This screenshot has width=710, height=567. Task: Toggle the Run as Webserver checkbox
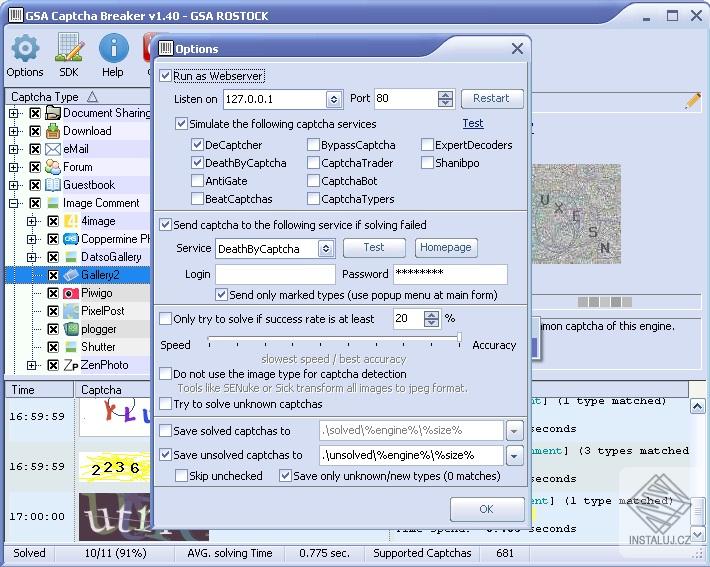(166, 76)
